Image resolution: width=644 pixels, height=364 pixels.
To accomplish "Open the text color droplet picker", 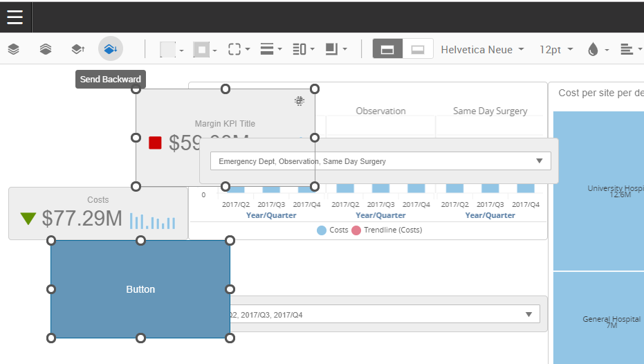I will (x=596, y=50).
